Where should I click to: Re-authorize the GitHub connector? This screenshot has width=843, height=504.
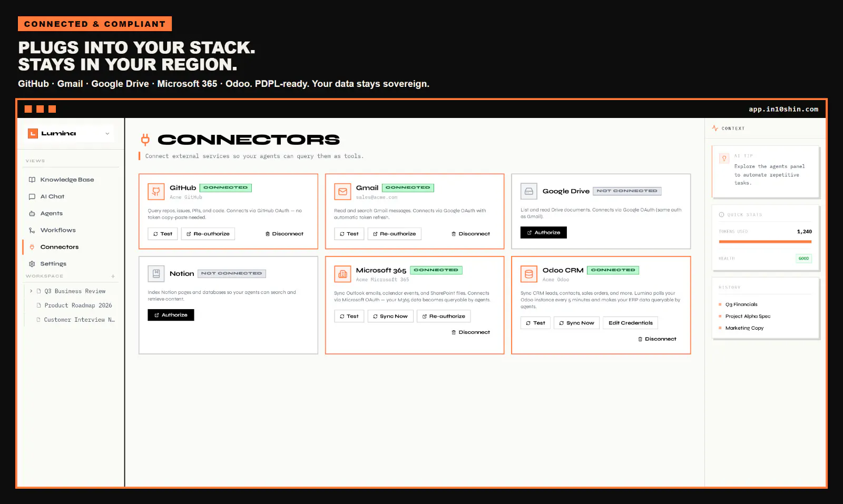(x=208, y=234)
